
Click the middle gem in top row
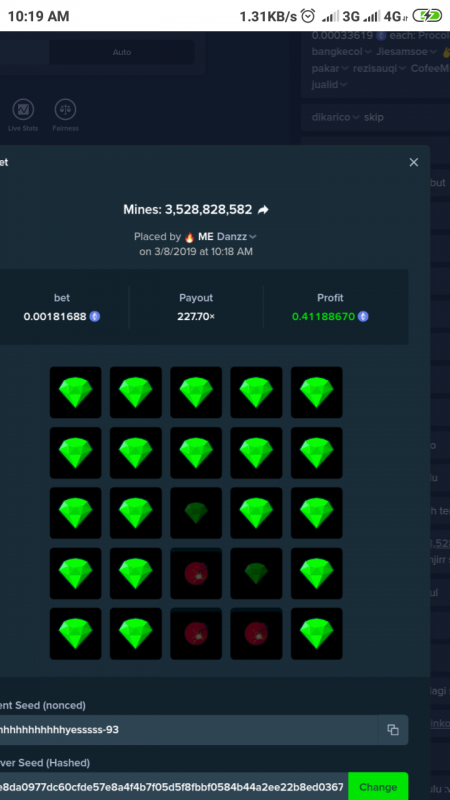coord(196,392)
